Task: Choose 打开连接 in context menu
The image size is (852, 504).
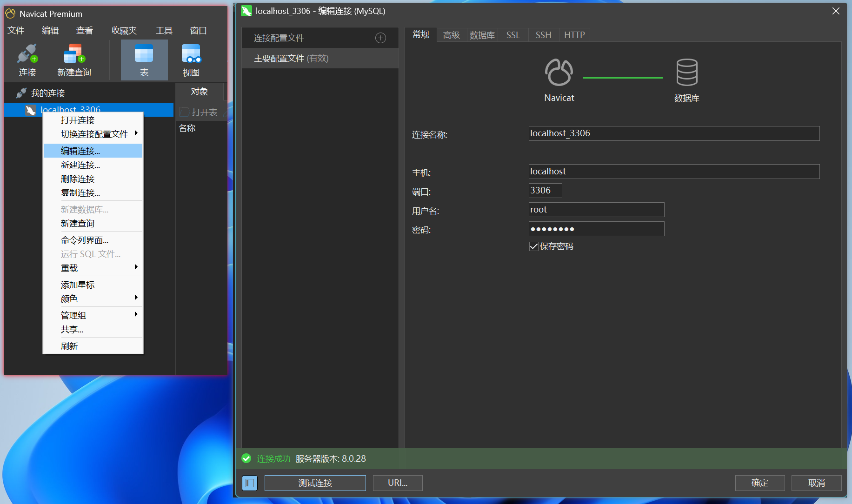Action: click(x=93, y=120)
